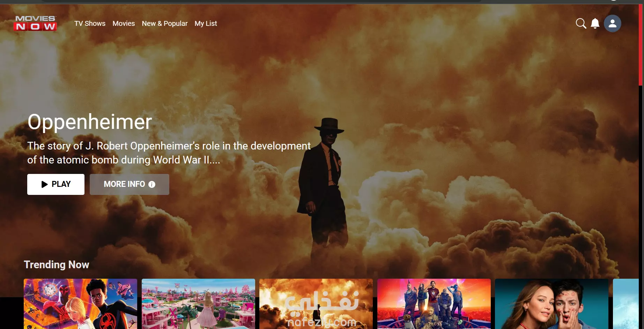644x329 pixels.
Task: Open My List page
Action: [x=206, y=23]
